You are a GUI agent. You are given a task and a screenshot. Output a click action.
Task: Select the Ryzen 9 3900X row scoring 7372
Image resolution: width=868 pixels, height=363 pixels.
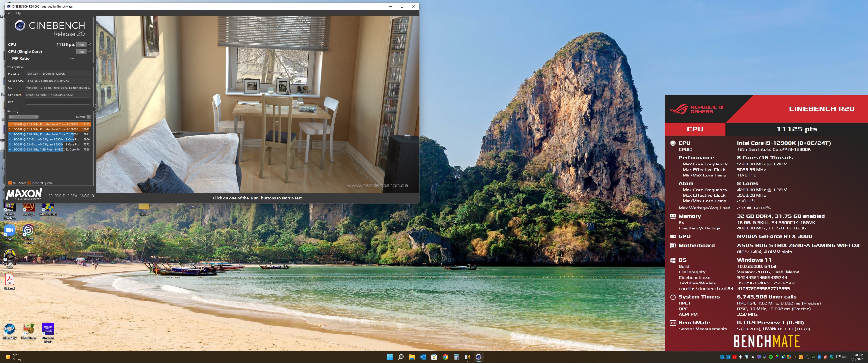(49, 144)
